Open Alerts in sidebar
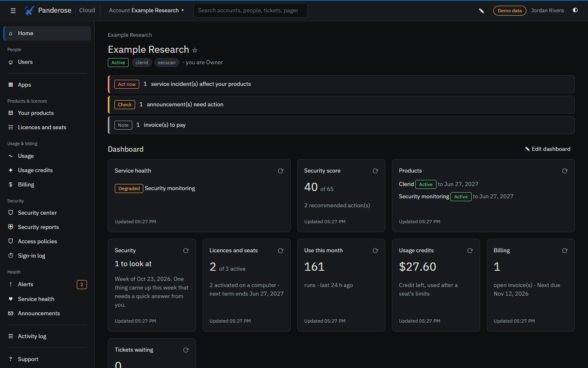This screenshot has width=588, height=368. click(47, 285)
